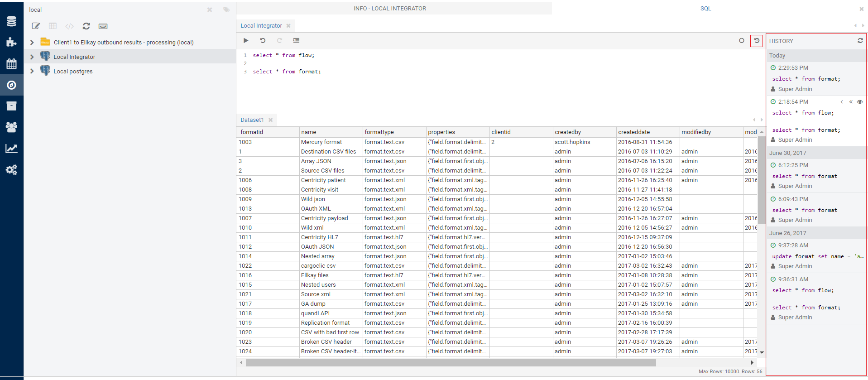Clear the 'local' search filter
Screen dimensions: 868x380
pyautogui.click(x=210, y=10)
